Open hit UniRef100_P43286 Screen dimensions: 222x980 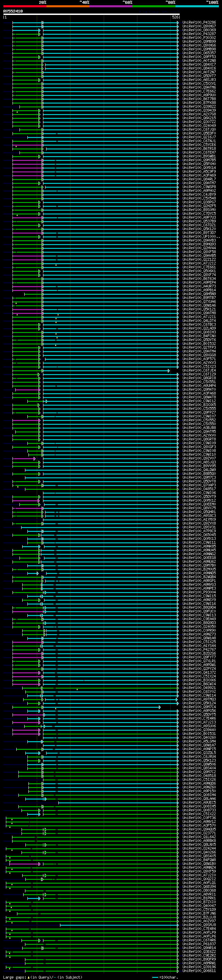[199, 23]
